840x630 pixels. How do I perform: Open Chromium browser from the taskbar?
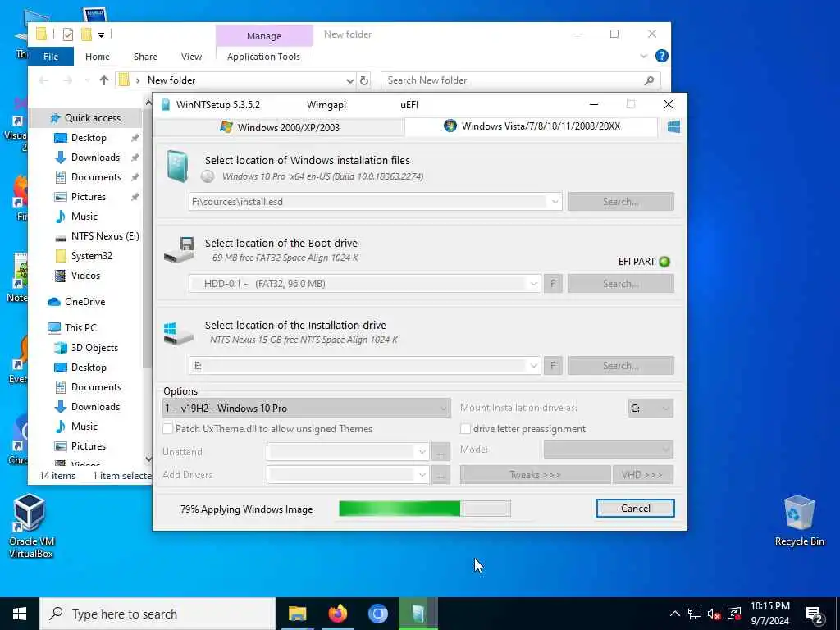click(x=377, y=614)
